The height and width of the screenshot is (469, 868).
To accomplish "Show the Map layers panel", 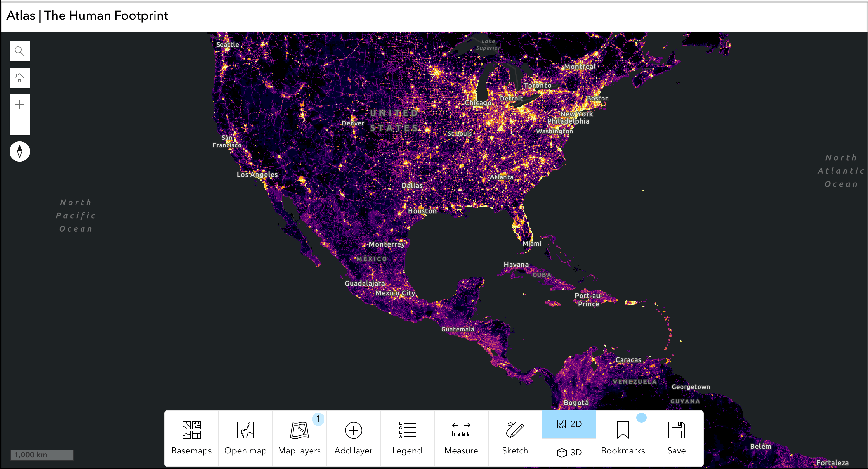I will [x=299, y=438].
